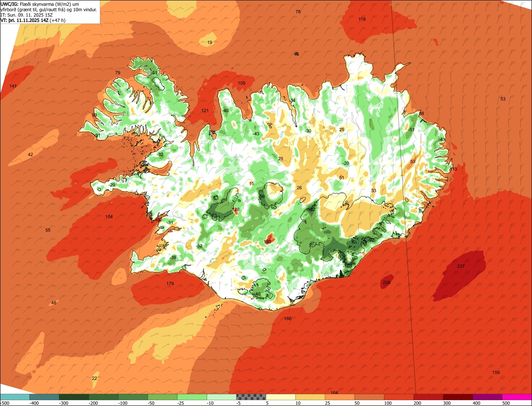Select the -200 to -100 legend swatch

tap(103, 397)
